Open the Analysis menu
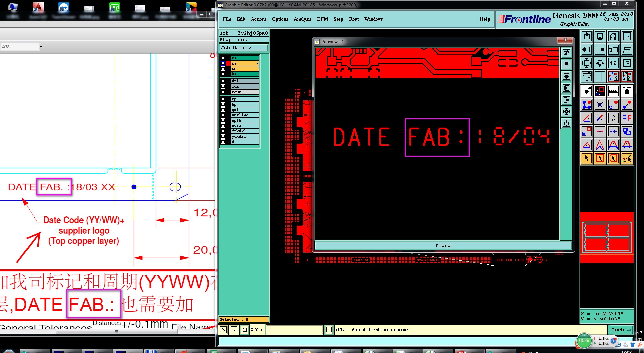 click(x=302, y=19)
